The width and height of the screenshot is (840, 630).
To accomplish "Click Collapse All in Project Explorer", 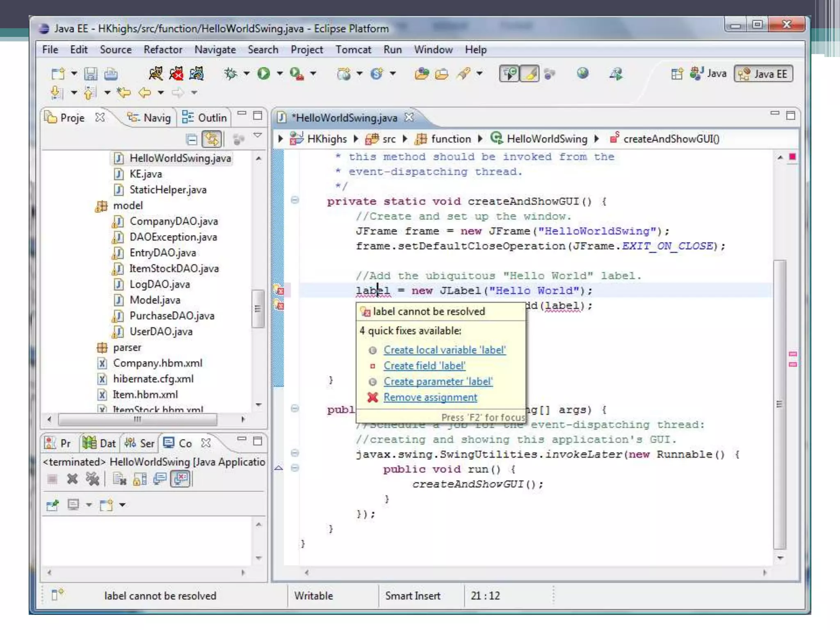I will (192, 139).
